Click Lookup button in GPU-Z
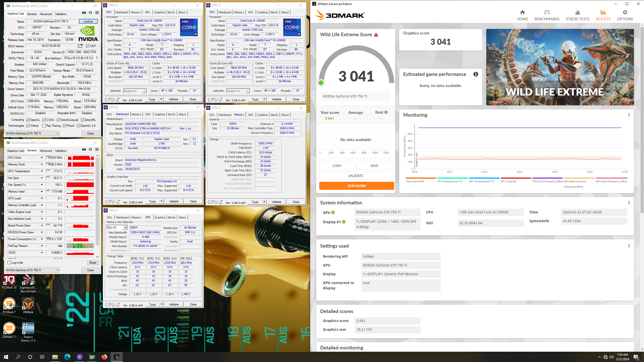 88,21
